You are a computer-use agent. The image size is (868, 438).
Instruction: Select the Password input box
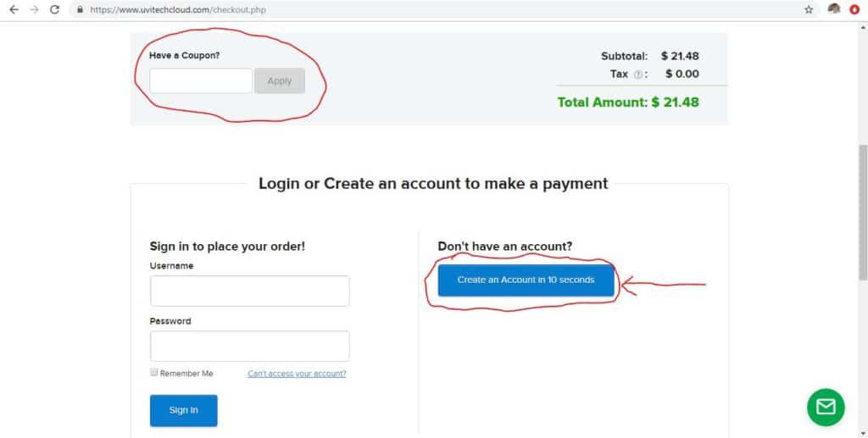click(x=249, y=346)
